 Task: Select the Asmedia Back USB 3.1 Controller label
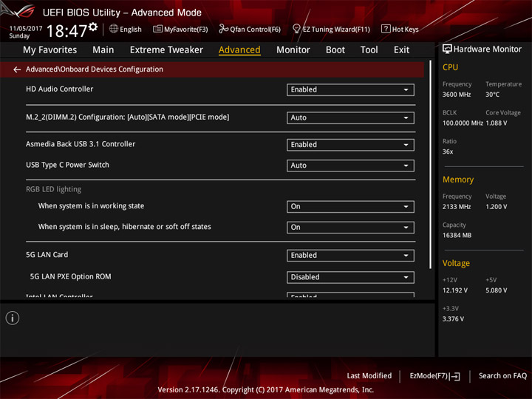pos(81,144)
